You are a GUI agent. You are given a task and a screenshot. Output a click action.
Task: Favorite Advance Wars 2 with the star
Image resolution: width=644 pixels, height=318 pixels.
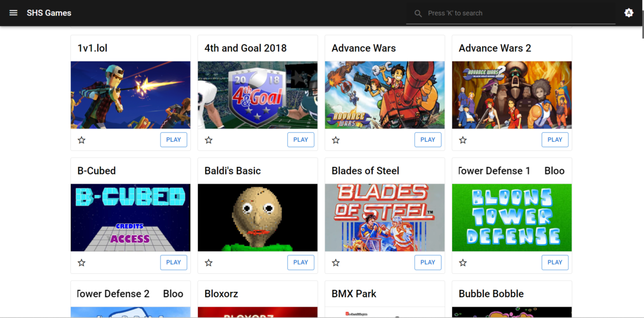pyautogui.click(x=463, y=140)
